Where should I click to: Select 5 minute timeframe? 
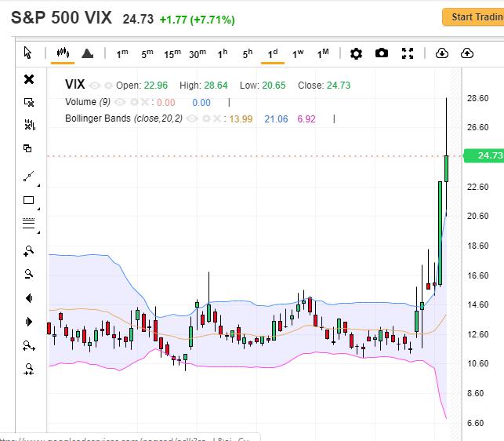pyautogui.click(x=147, y=53)
